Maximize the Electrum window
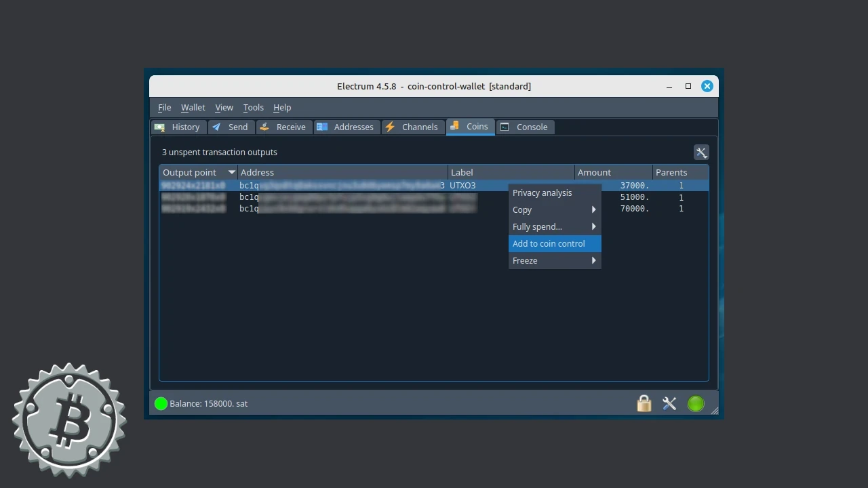The width and height of the screenshot is (868, 488). point(688,86)
